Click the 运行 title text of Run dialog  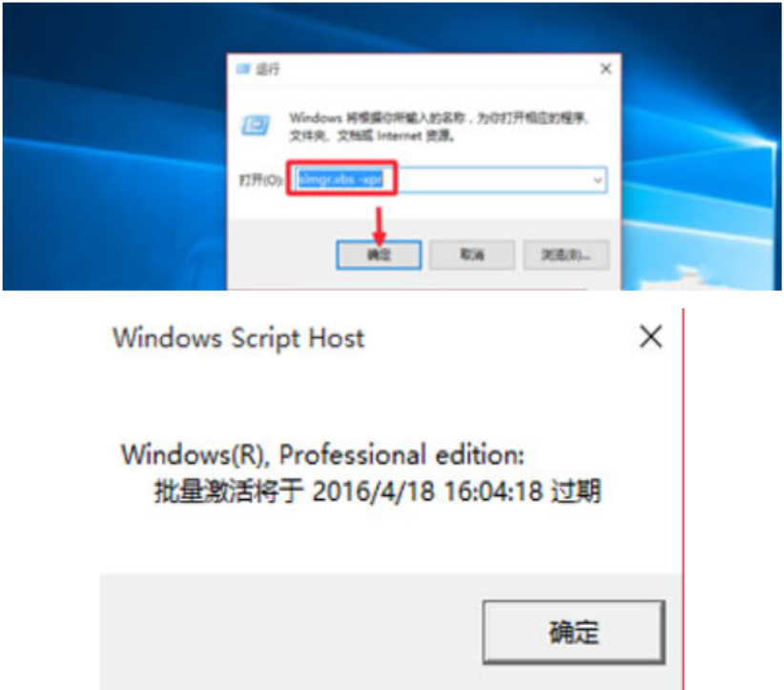267,69
